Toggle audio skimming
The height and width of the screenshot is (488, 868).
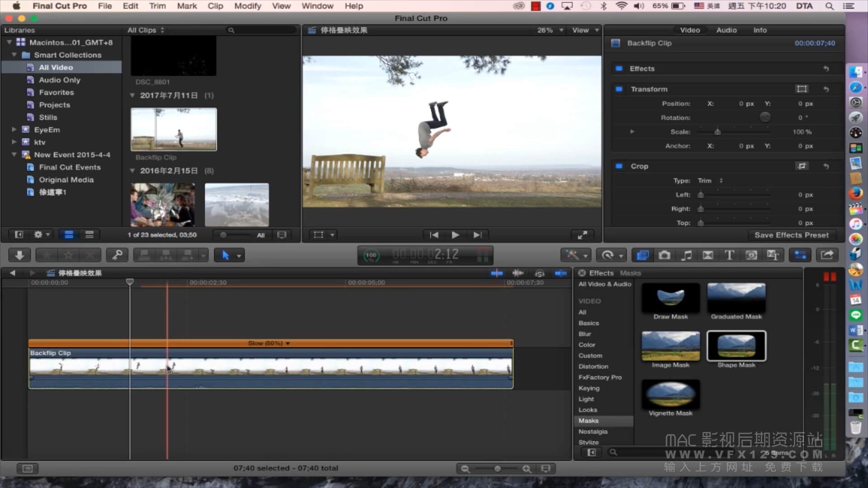[x=518, y=273]
